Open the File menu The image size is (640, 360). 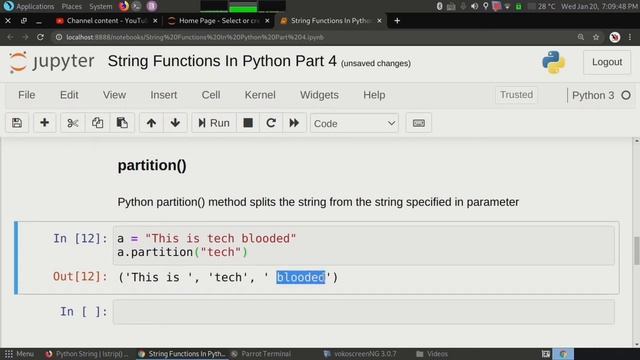click(x=27, y=95)
